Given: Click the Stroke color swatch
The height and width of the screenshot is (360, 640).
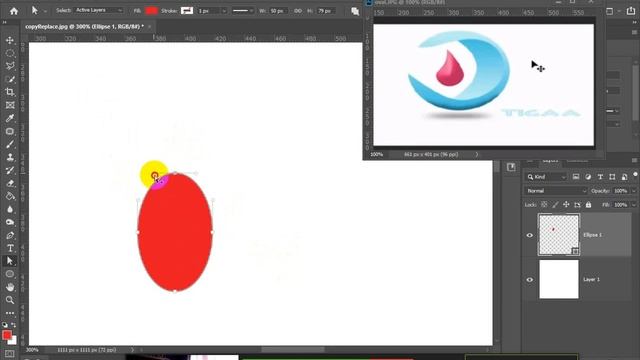Looking at the screenshot, I should (x=187, y=11).
